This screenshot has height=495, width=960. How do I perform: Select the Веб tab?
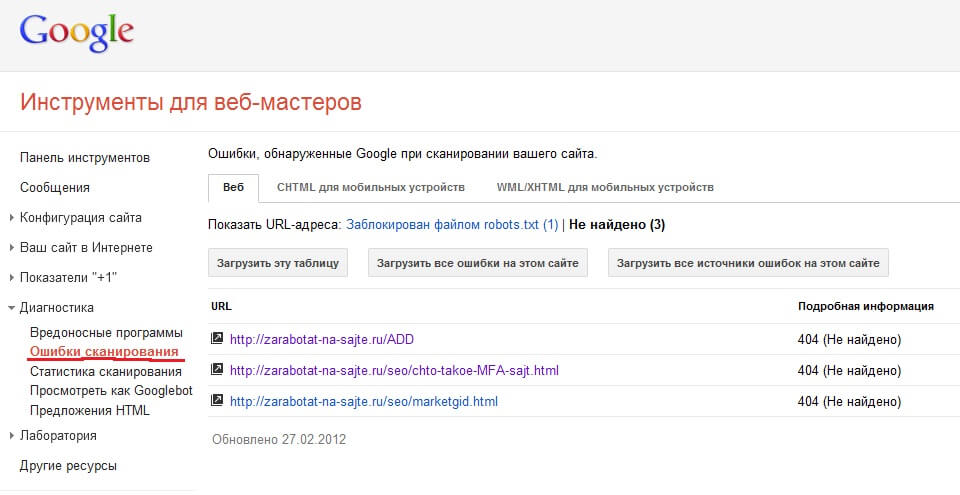[233, 187]
